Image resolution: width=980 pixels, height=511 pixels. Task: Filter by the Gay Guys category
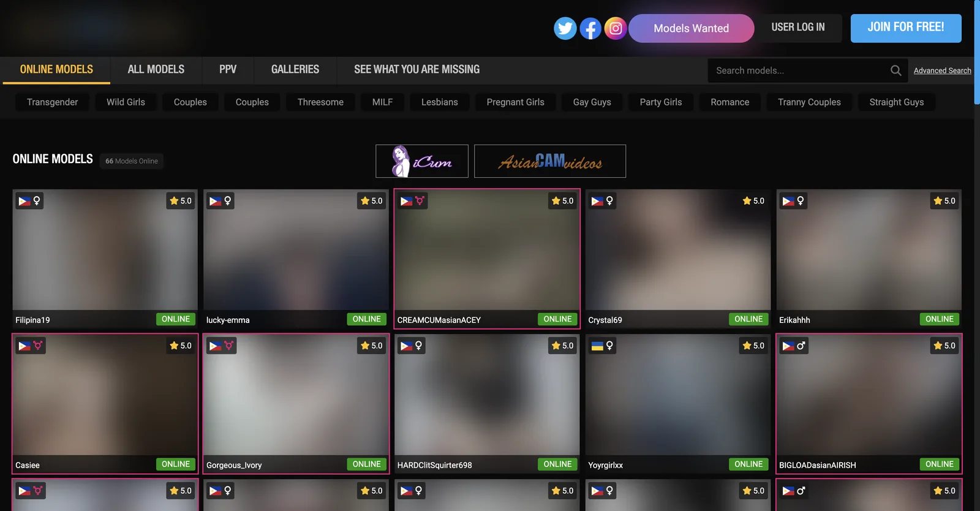tap(592, 102)
